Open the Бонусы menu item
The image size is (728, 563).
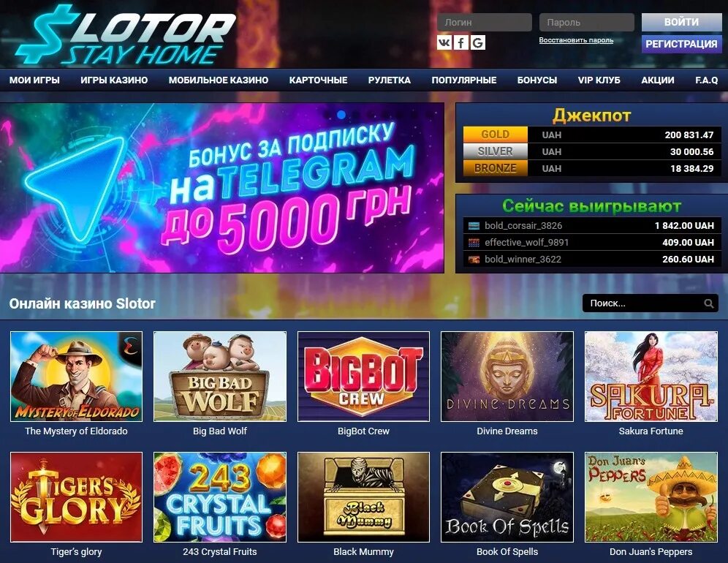tap(537, 80)
